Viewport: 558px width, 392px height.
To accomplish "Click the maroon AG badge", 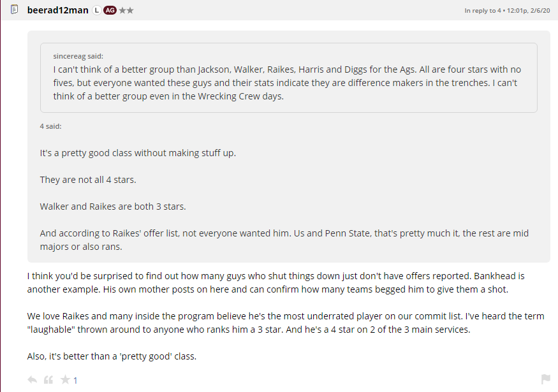I will [110, 10].
